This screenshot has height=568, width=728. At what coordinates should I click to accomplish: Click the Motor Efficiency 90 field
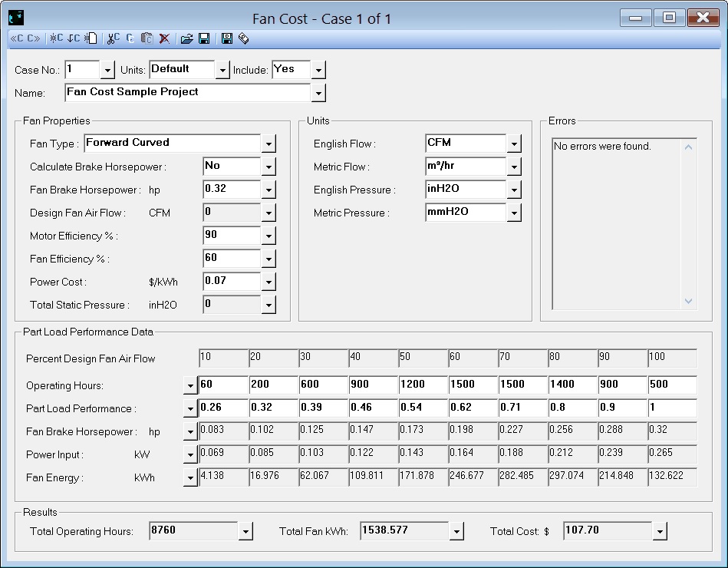[x=232, y=236]
